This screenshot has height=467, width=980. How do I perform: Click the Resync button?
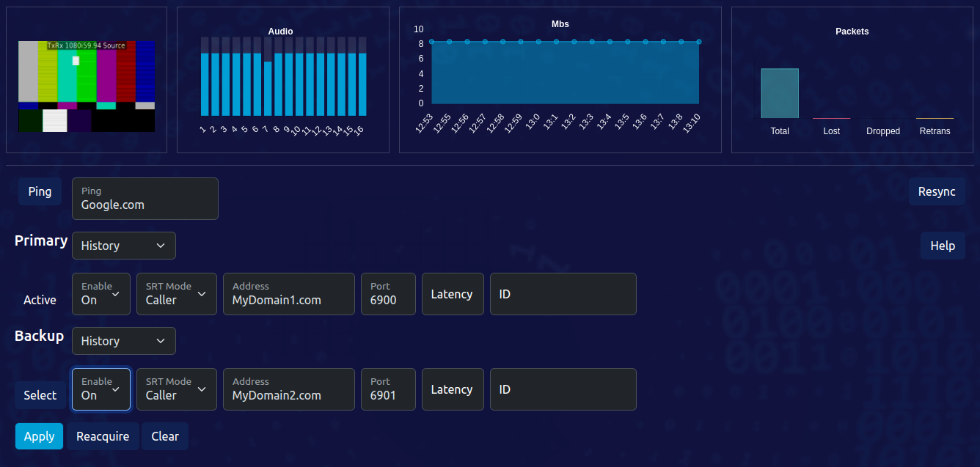coord(937,191)
